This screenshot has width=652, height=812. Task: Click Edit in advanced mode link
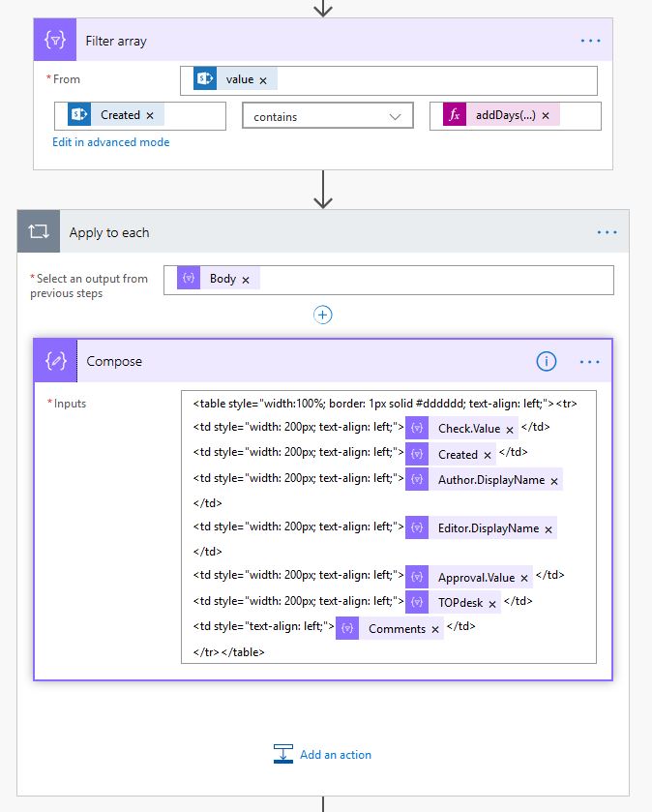click(111, 142)
